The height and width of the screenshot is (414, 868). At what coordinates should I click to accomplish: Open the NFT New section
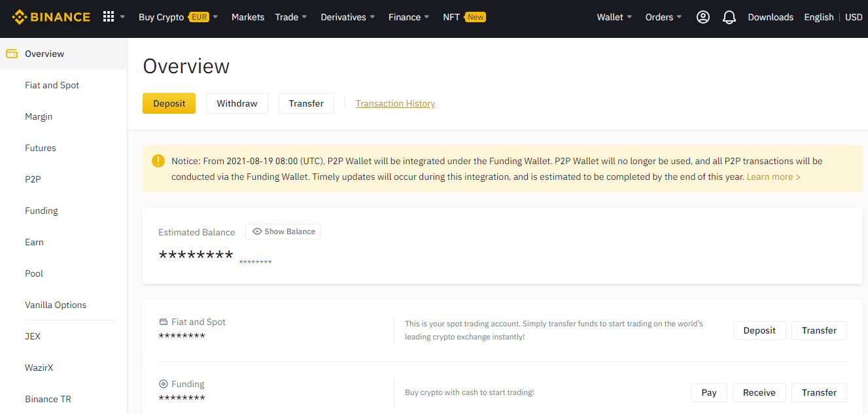click(x=464, y=17)
